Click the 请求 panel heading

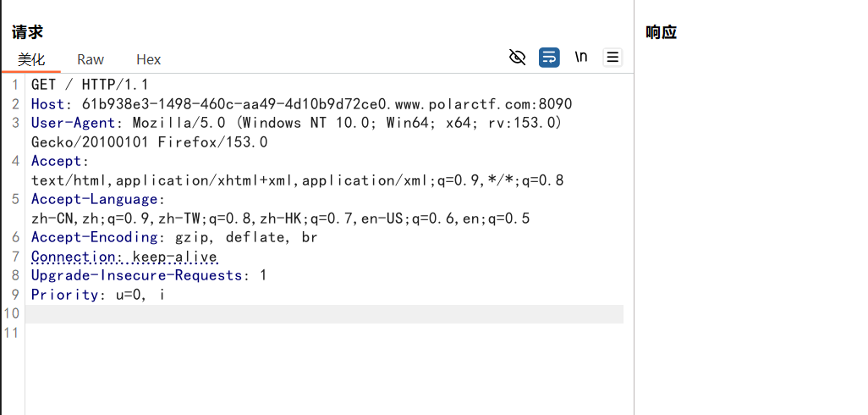[x=27, y=32]
